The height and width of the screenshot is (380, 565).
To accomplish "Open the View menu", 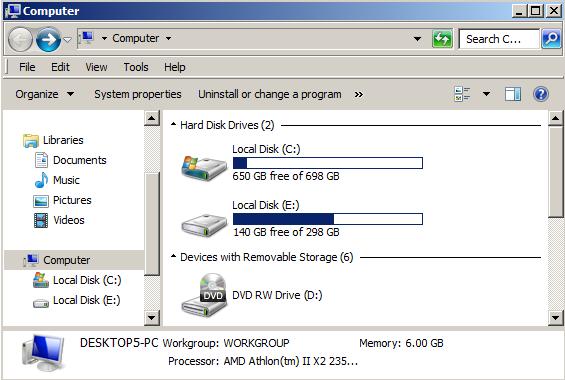I will [x=96, y=67].
